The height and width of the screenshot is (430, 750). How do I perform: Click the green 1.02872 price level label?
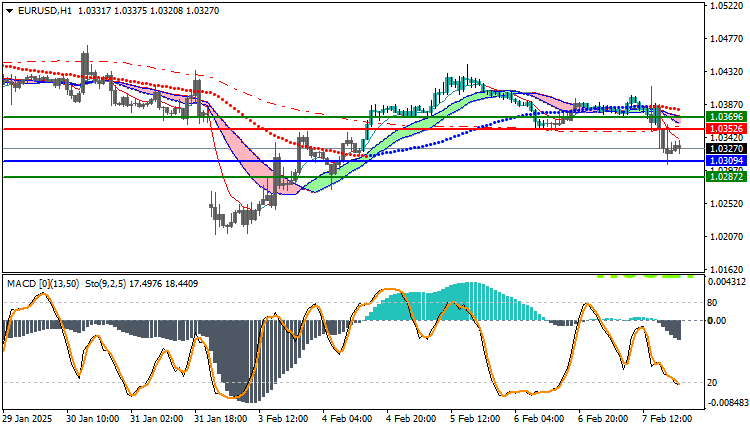click(x=727, y=176)
